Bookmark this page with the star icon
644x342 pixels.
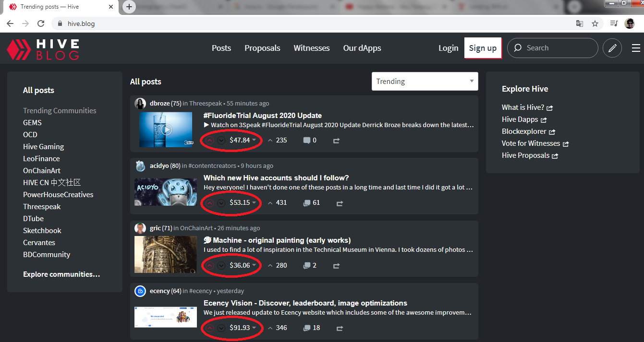595,24
